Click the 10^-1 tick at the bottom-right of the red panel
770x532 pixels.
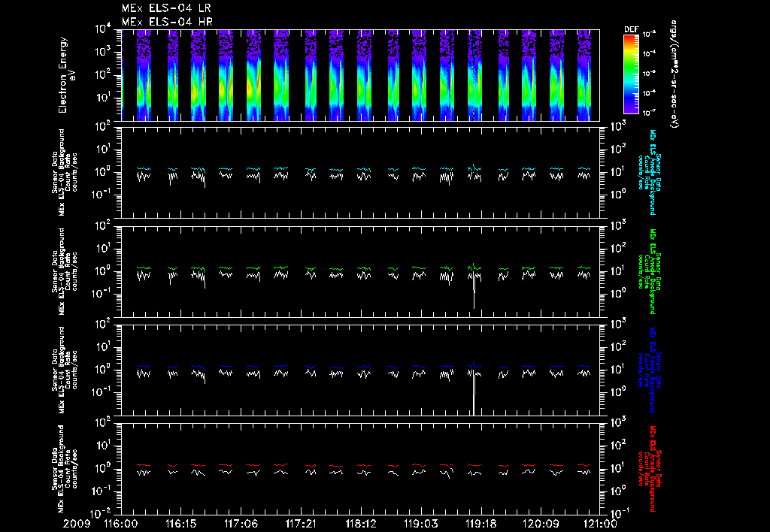tap(618, 514)
